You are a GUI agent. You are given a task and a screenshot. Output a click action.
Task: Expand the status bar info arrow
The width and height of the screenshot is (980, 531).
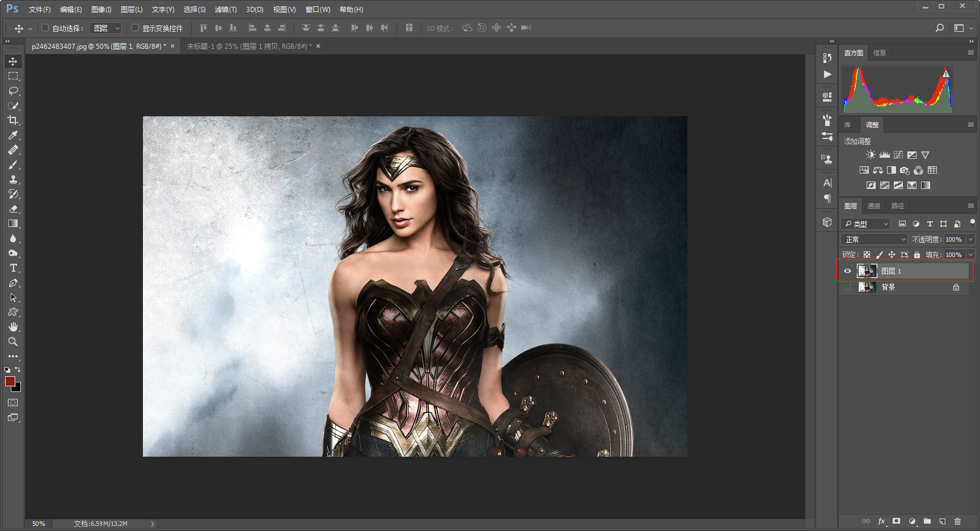(x=153, y=524)
